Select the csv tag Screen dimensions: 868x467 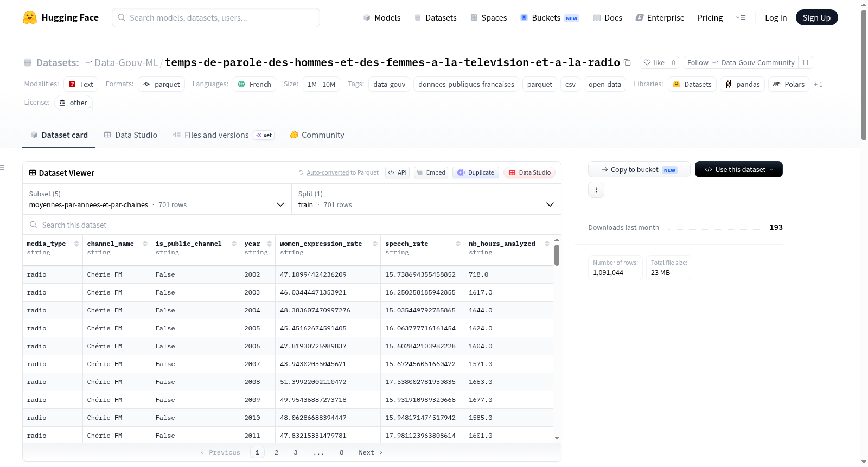570,84
